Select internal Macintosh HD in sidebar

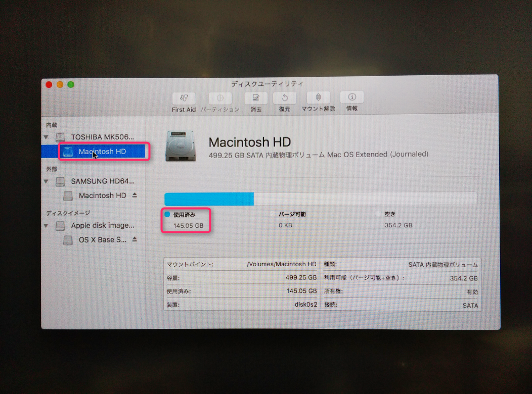pos(102,152)
